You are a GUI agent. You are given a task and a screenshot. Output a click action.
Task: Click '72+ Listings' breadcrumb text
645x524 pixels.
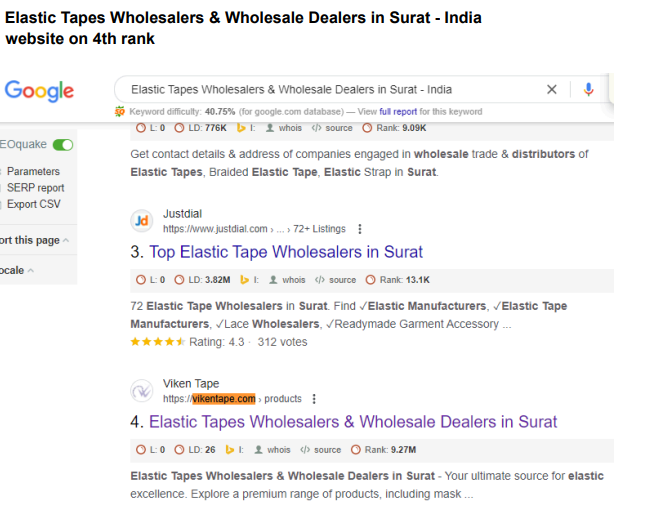(x=319, y=229)
